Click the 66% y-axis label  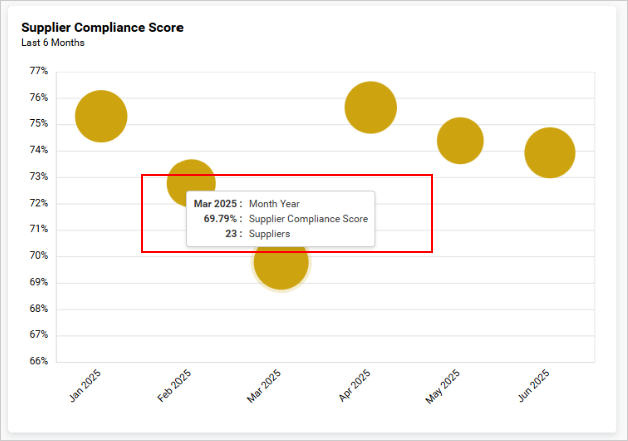coord(39,361)
